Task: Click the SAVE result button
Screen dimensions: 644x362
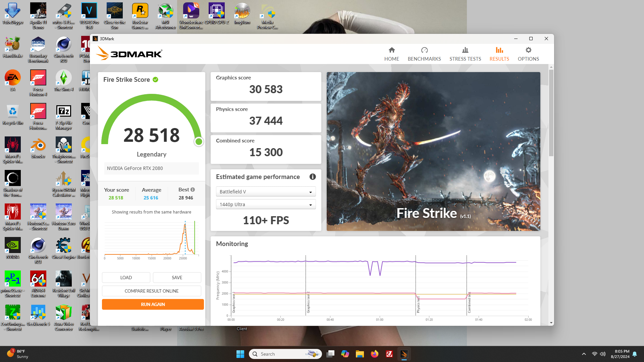Action: pyautogui.click(x=177, y=278)
